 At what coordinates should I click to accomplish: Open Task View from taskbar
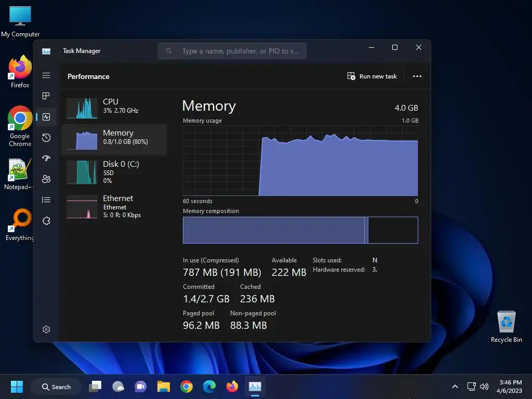[x=96, y=387]
